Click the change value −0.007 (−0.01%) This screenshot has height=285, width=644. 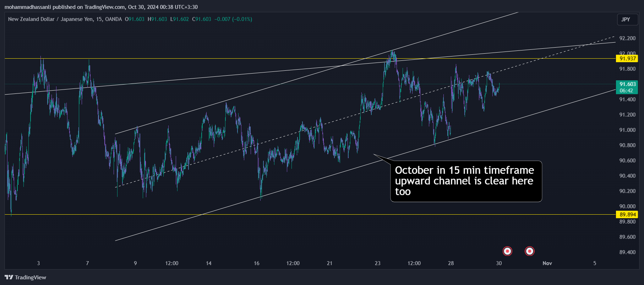click(x=233, y=19)
